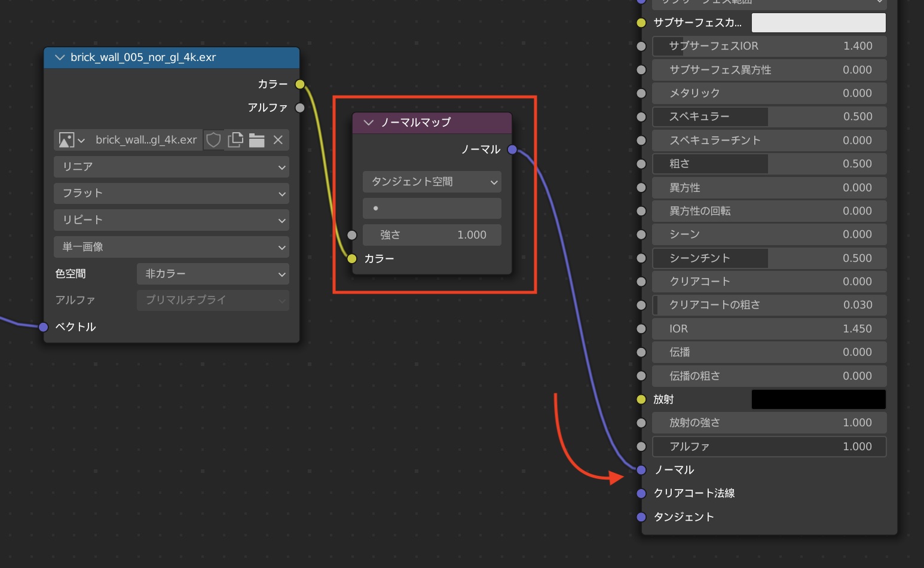Open the Non-Color color space dropdown
The width and height of the screenshot is (924, 568).
click(x=212, y=274)
